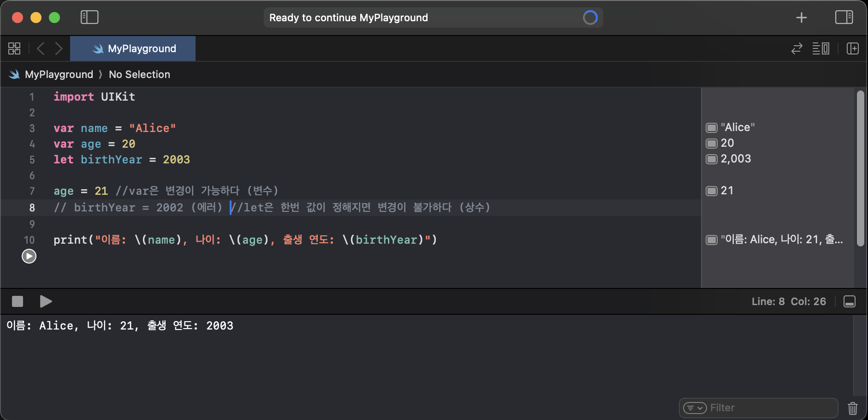
Task: Open the editor options lines icon
Action: tap(821, 48)
